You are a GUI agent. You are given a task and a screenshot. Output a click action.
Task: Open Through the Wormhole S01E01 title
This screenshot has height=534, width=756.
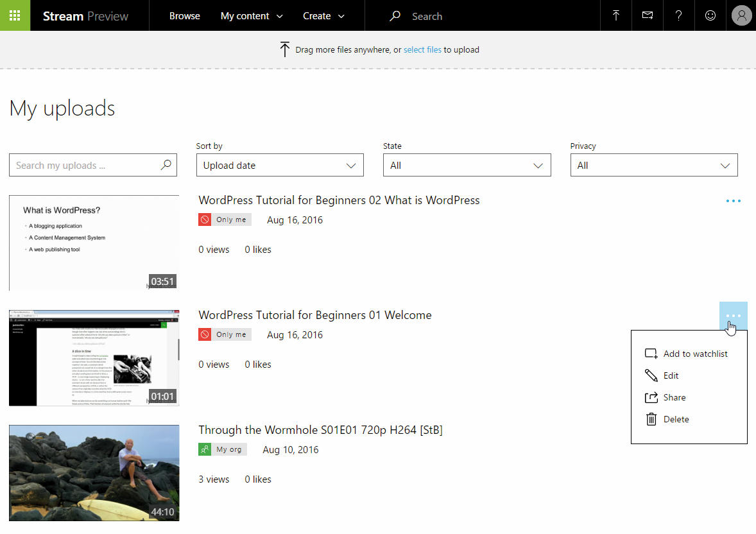click(321, 430)
